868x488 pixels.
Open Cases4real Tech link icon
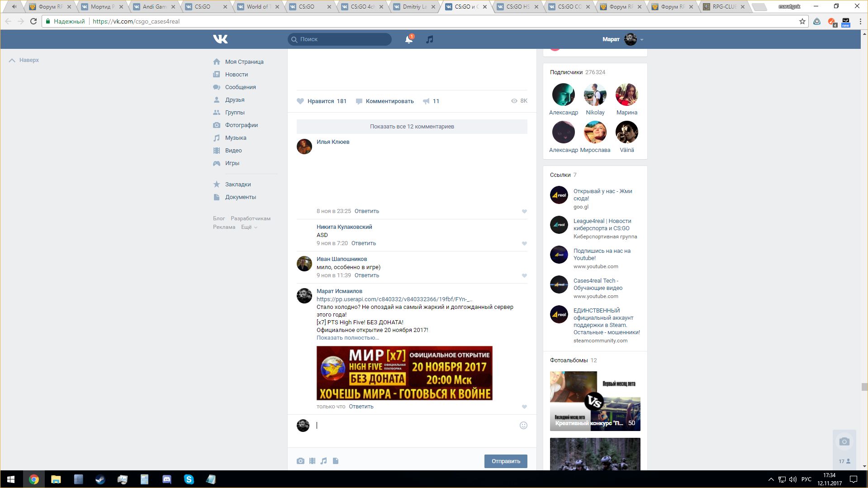coord(559,284)
